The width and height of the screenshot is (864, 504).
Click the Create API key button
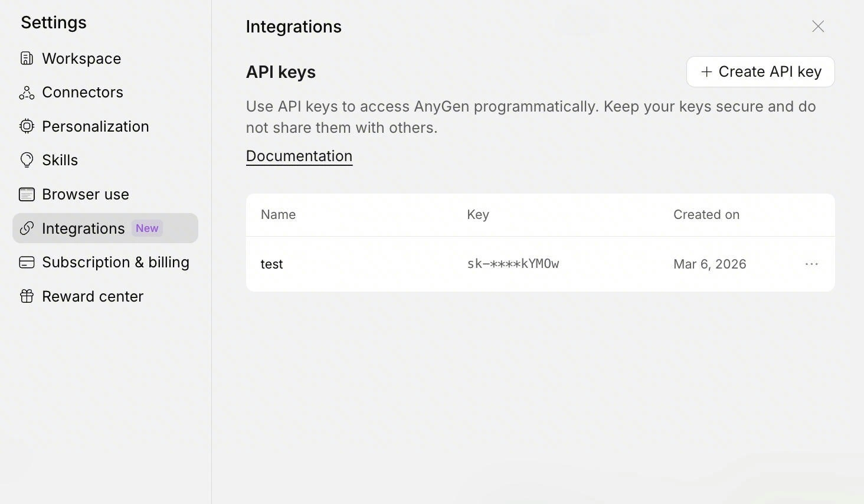tap(760, 72)
